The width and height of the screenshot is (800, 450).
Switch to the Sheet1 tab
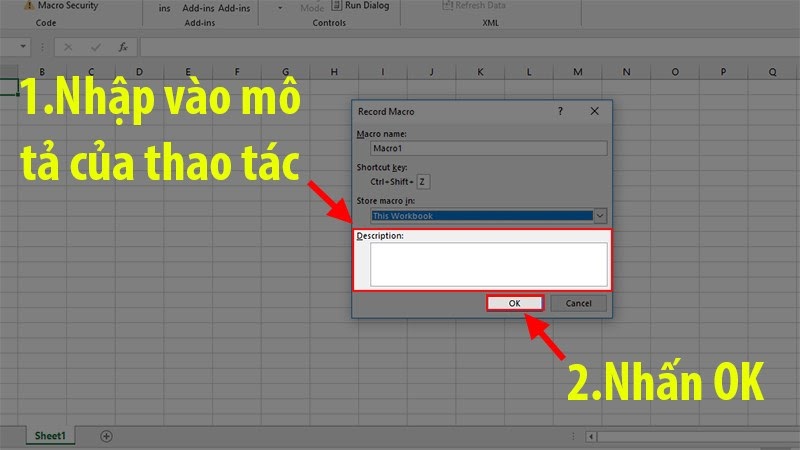click(50, 436)
